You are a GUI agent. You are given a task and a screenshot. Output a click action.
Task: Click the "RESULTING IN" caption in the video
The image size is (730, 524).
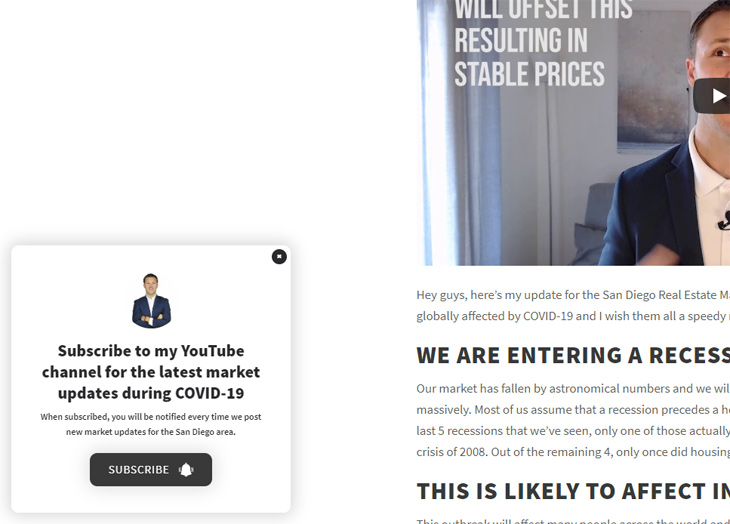point(521,40)
